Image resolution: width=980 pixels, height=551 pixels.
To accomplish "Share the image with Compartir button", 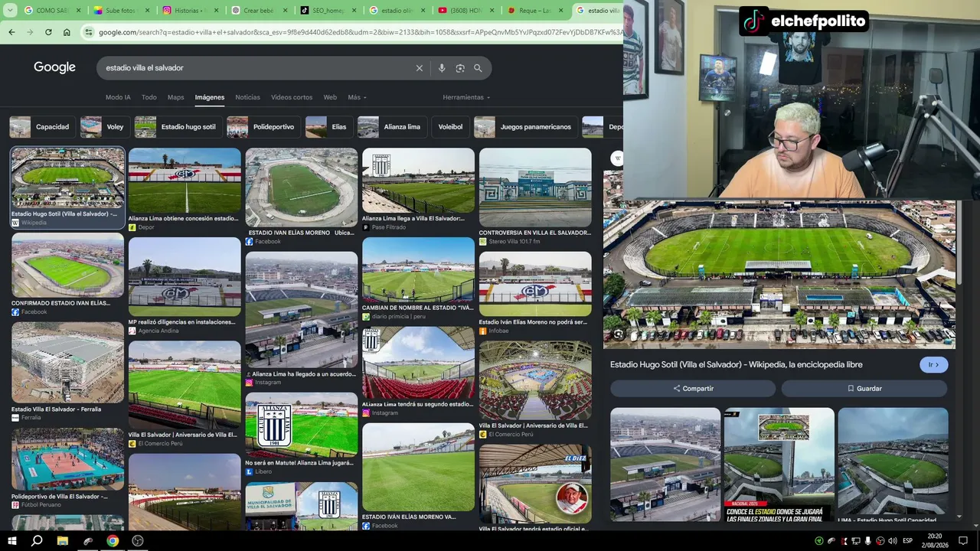I will [x=693, y=389].
